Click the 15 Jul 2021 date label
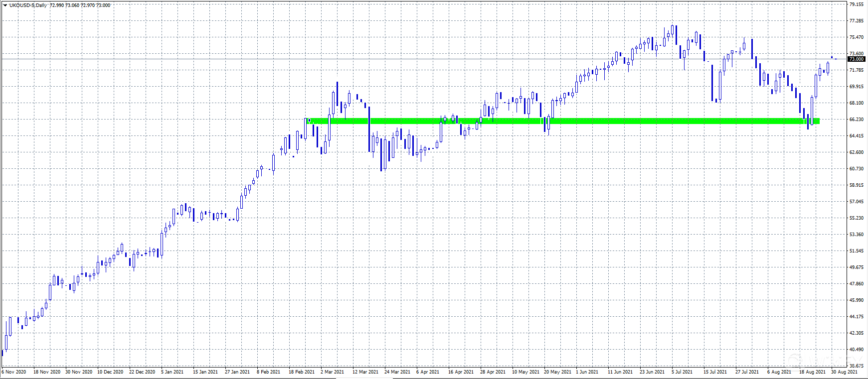Screen dimensions: 868x379 tap(715, 372)
